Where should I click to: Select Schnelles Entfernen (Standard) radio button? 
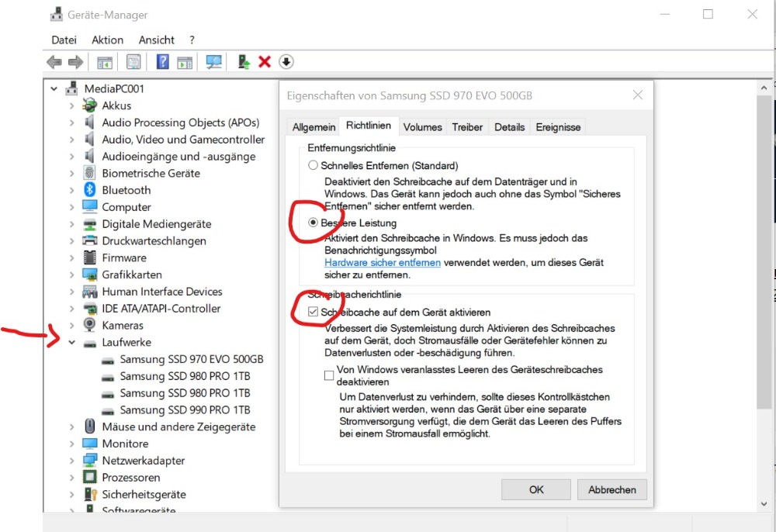coord(313,165)
